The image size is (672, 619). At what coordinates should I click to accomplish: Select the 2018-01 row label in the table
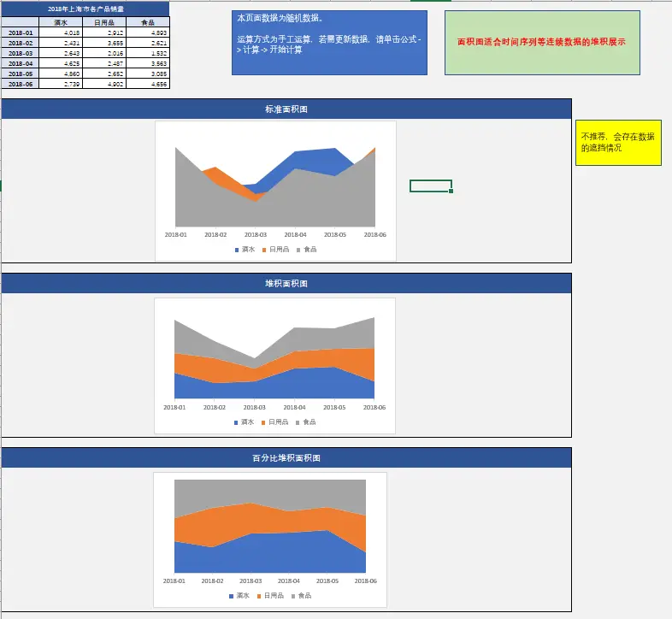tap(21, 32)
